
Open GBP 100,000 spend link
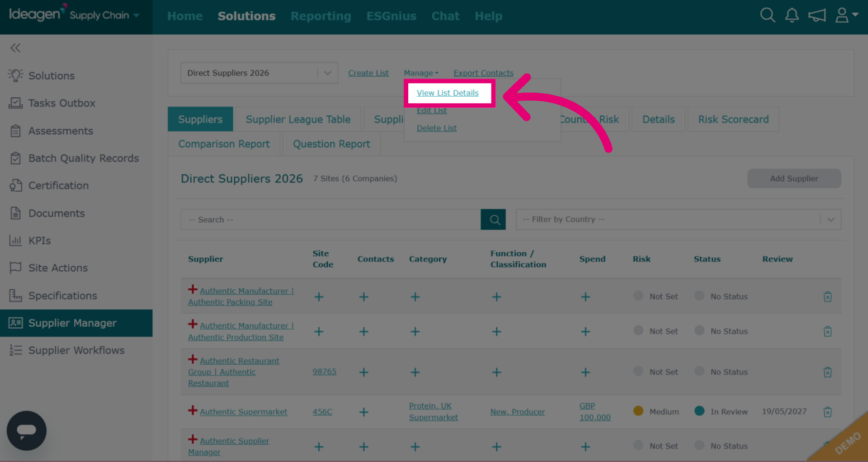point(595,411)
